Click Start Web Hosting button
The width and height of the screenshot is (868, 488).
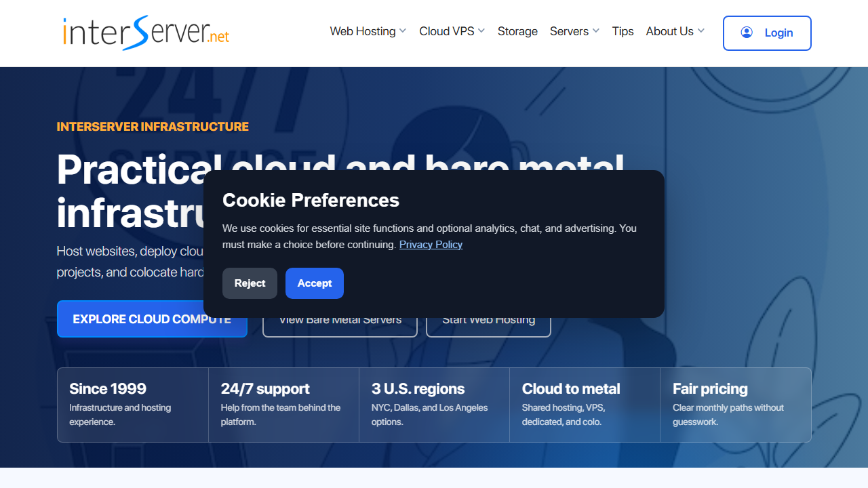pos(488,320)
